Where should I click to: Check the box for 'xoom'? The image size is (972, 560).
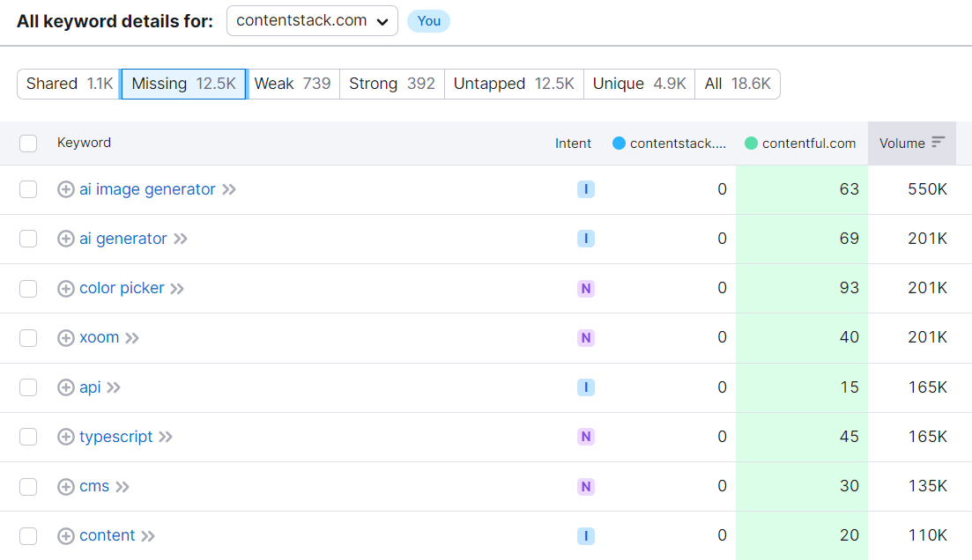[28, 337]
